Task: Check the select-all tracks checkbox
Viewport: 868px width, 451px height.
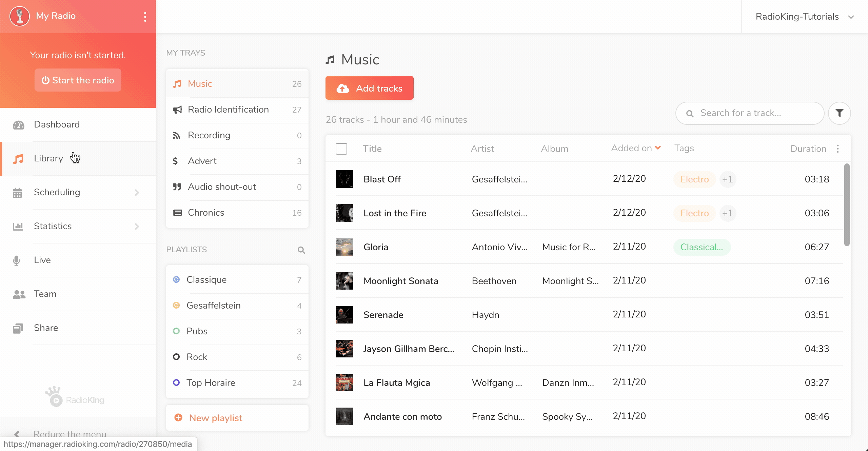Action: tap(341, 149)
